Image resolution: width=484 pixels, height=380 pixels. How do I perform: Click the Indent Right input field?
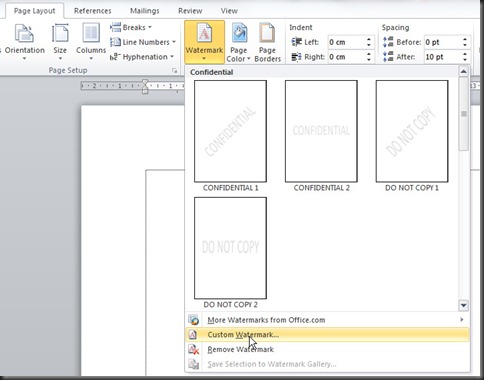pyautogui.click(x=346, y=57)
